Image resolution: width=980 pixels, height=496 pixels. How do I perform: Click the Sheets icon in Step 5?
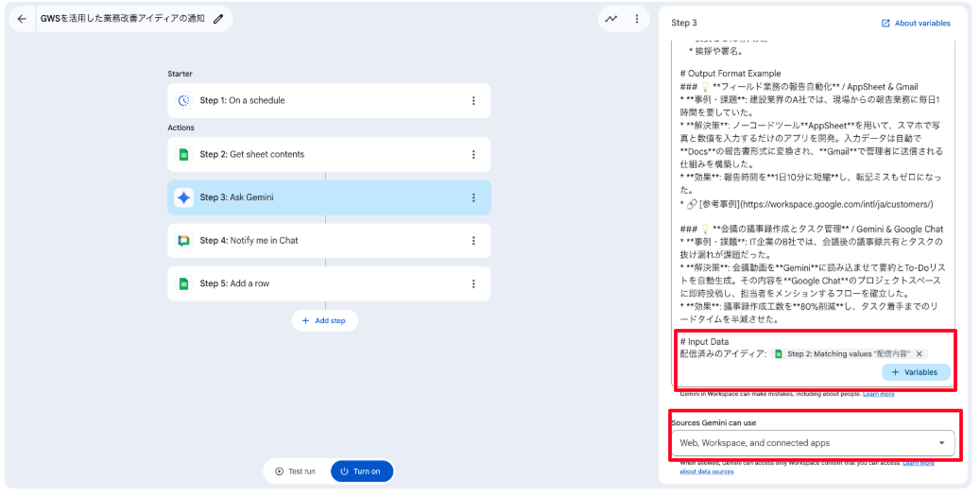point(184,283)
